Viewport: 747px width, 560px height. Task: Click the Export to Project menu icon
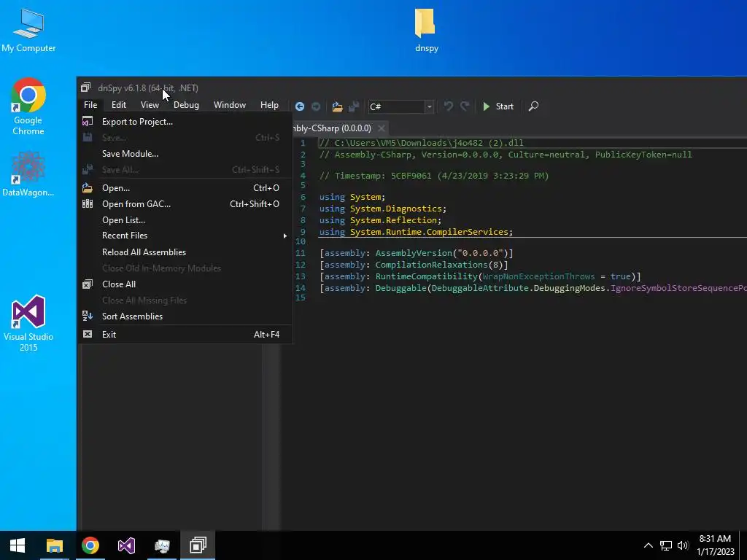(x=88, y=122)
